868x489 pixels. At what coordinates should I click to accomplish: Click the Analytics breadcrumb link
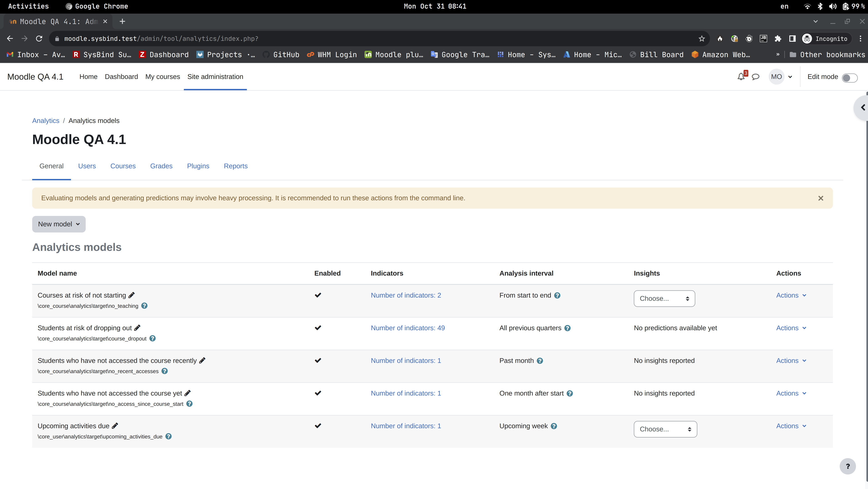[x=46, y=121]
